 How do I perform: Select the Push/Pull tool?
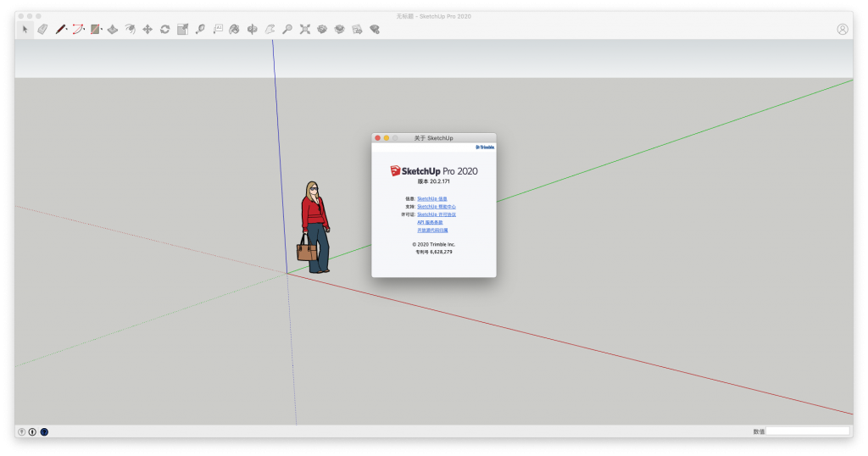[113, 30]
